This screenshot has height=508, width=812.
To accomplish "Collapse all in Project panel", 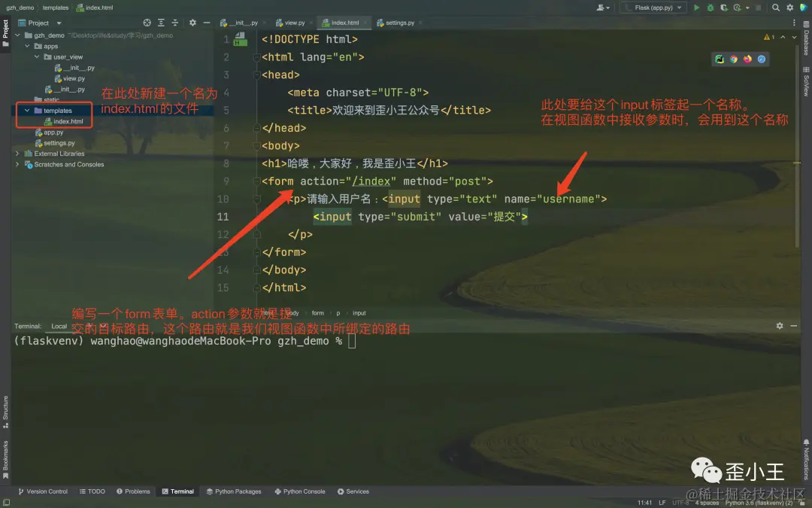I will [x=175, y=23].
